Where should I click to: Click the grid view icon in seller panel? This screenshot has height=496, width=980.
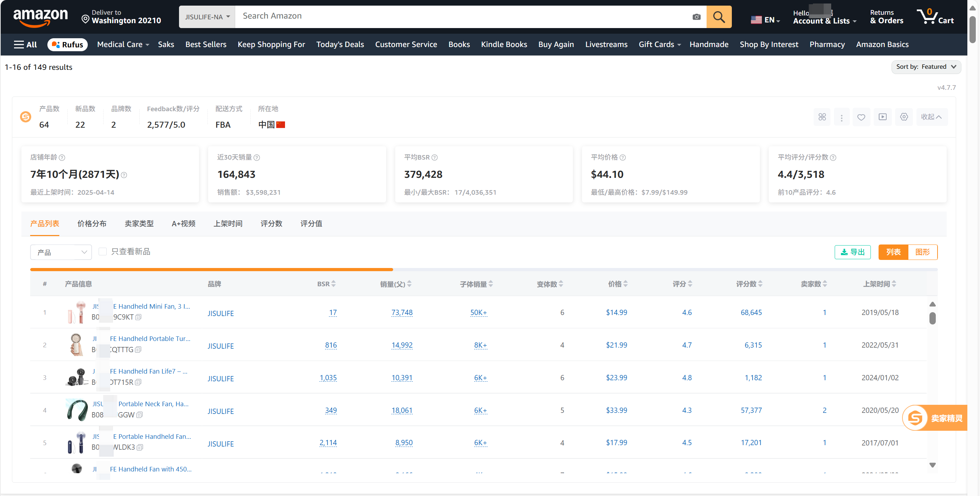[x=822, y=117]
